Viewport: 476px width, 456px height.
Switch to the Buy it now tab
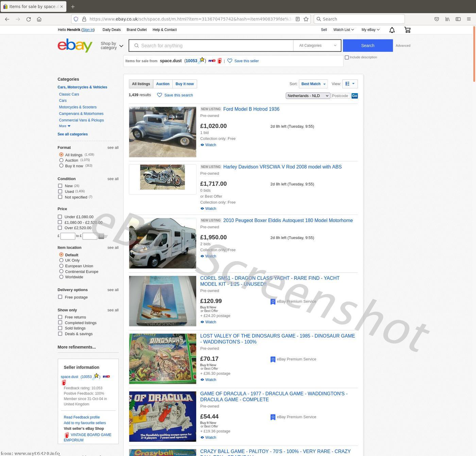(x=185, y=84)
